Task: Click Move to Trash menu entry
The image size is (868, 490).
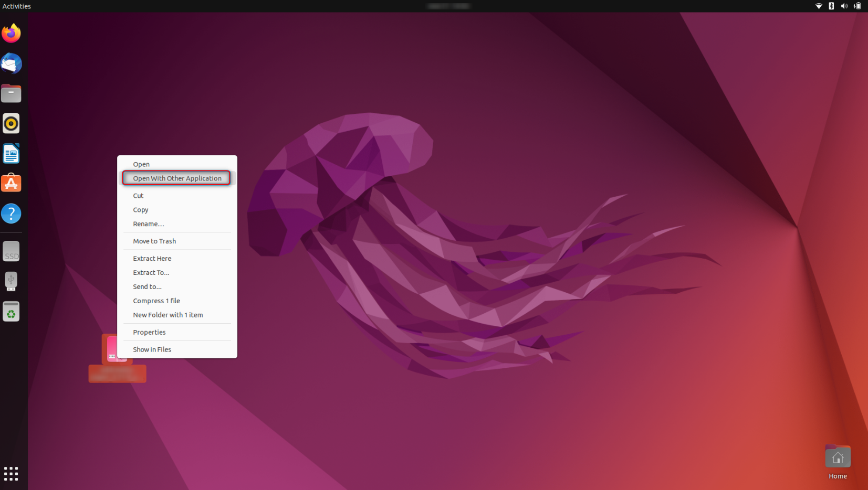Action: [x=154, y=241]
